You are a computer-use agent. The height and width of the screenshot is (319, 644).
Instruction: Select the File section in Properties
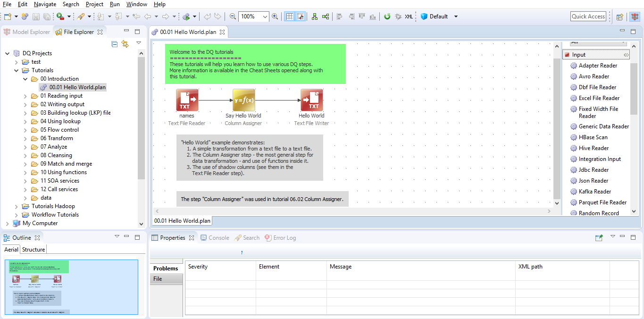[x=166, y=279]
